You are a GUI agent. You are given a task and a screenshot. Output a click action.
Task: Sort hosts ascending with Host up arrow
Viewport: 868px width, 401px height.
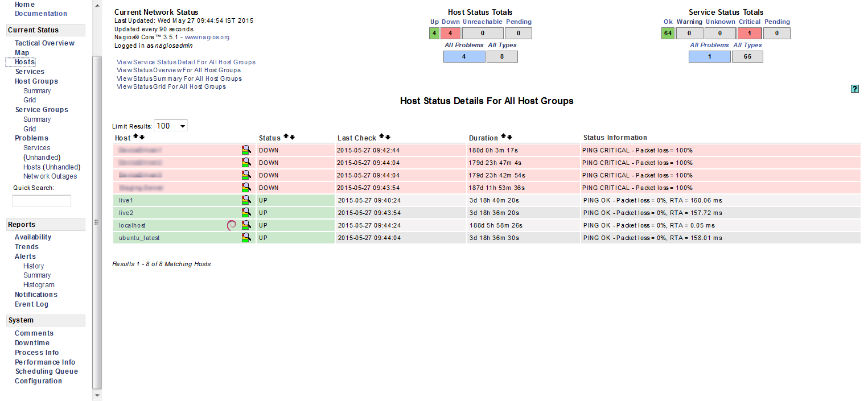(135, 137)
